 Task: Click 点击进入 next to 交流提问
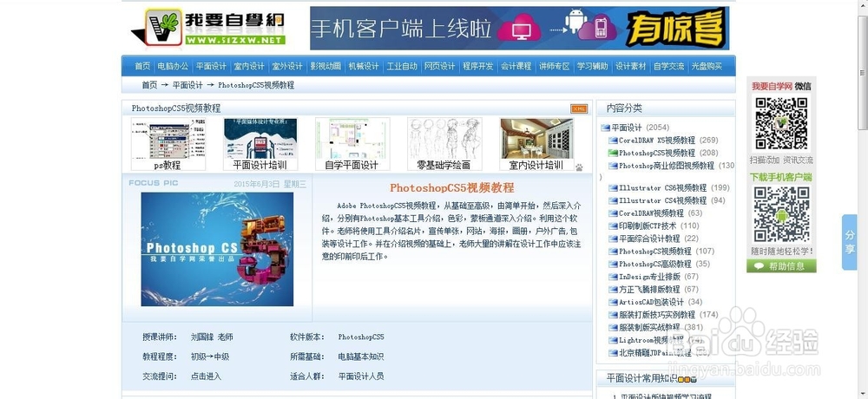click(x=206, y=376)
